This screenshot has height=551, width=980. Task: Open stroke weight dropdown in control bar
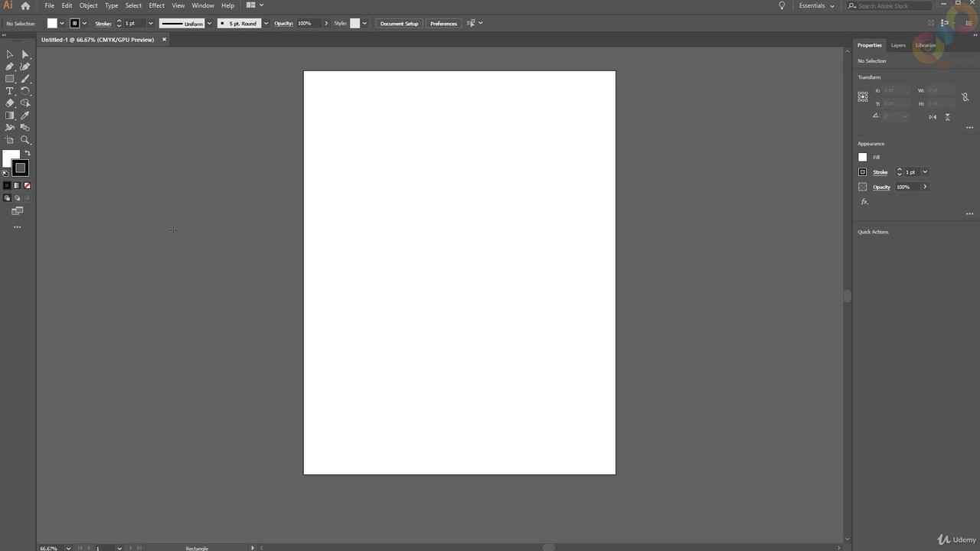point(150,24)
